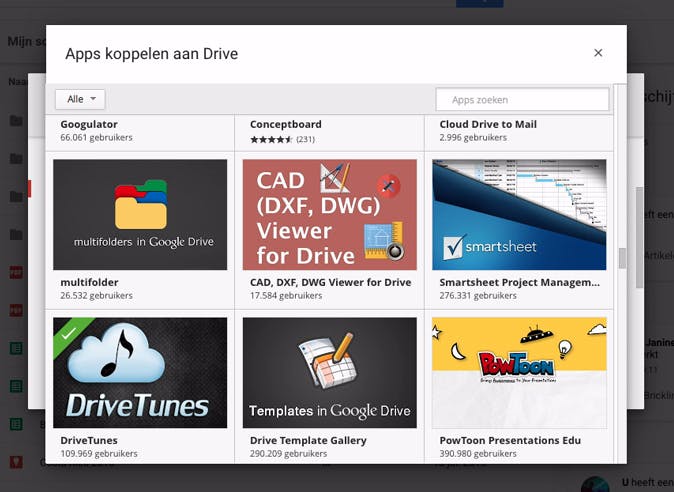This screenshot has width=674, height=492.
Task: Open the Templates in Google Drive thumbnail
Action: click(x=330, y=373)
